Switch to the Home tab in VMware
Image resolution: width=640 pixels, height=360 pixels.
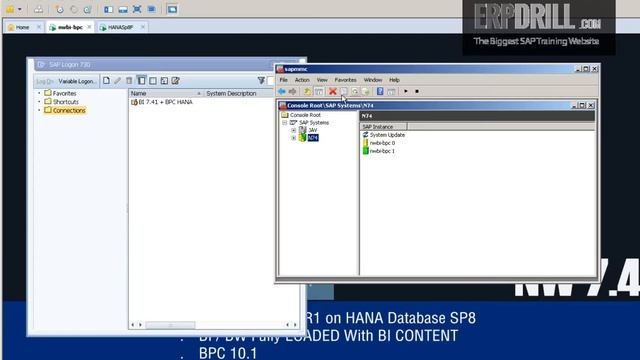point(22,27)
